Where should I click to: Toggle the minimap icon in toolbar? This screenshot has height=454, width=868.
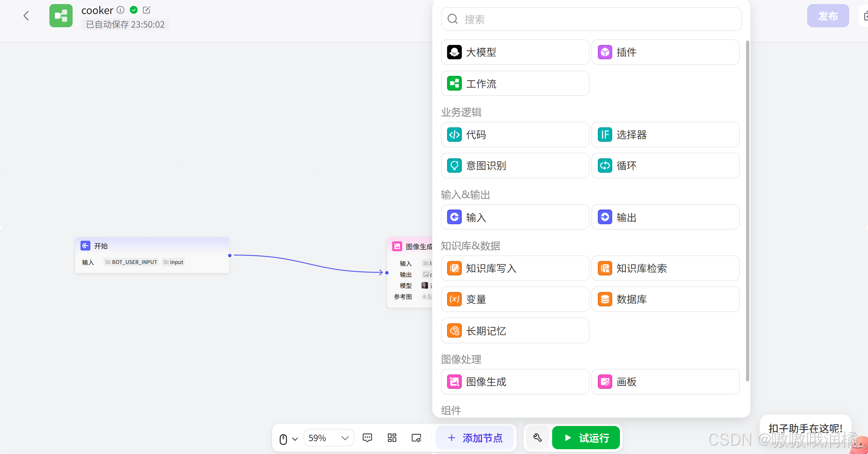416,438
